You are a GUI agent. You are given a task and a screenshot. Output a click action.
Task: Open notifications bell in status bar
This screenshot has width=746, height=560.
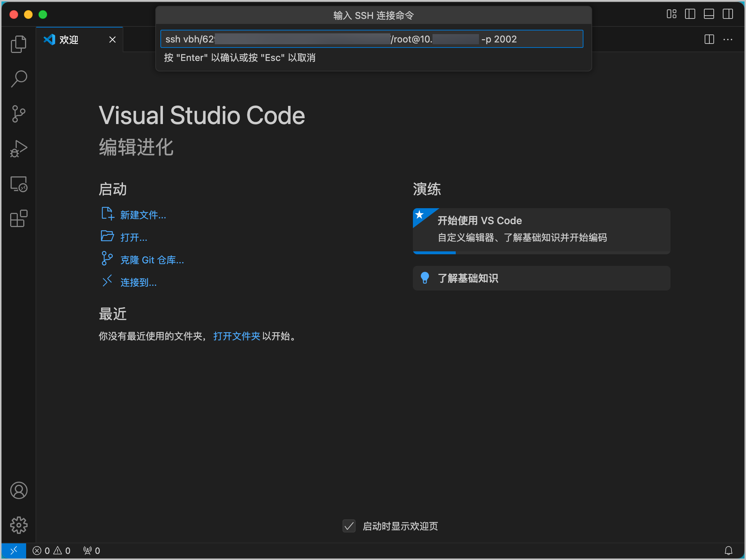point(728,551)
